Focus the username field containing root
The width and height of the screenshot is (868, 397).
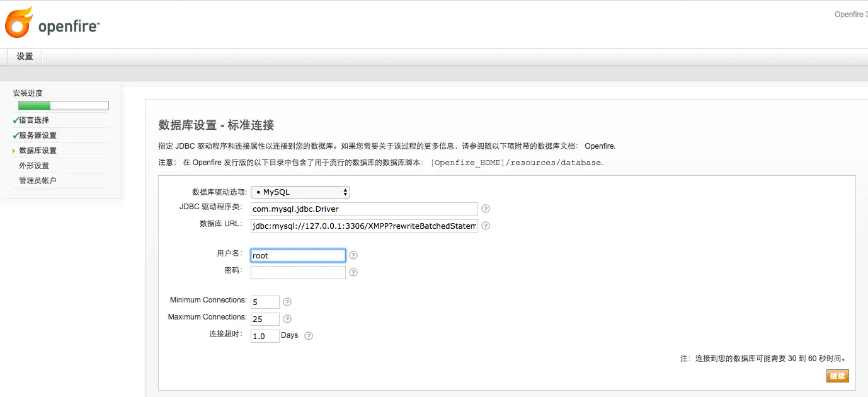pyautogui.click(x=298, y=255)
